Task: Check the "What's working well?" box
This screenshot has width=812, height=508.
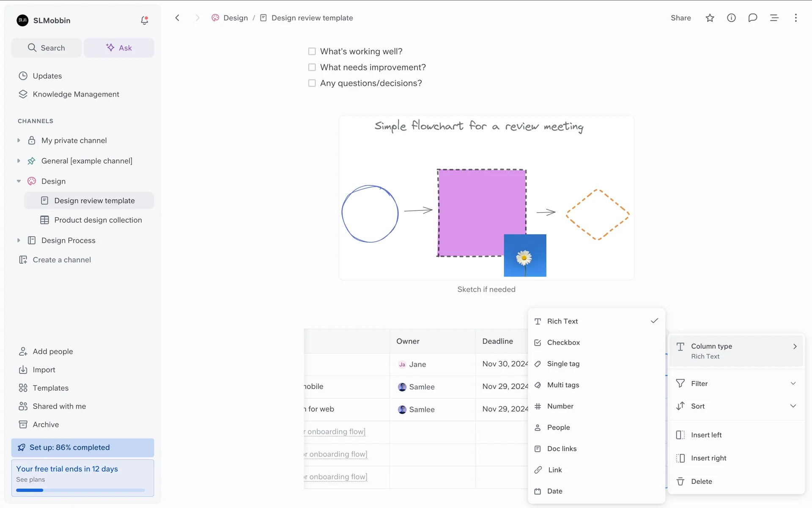Action: click(x=312, y=51)
